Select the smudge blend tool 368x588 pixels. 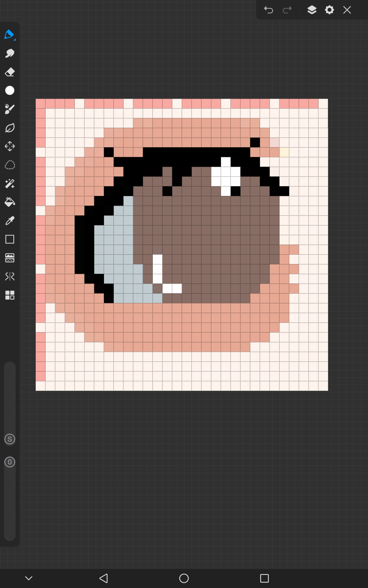point(10,54)
